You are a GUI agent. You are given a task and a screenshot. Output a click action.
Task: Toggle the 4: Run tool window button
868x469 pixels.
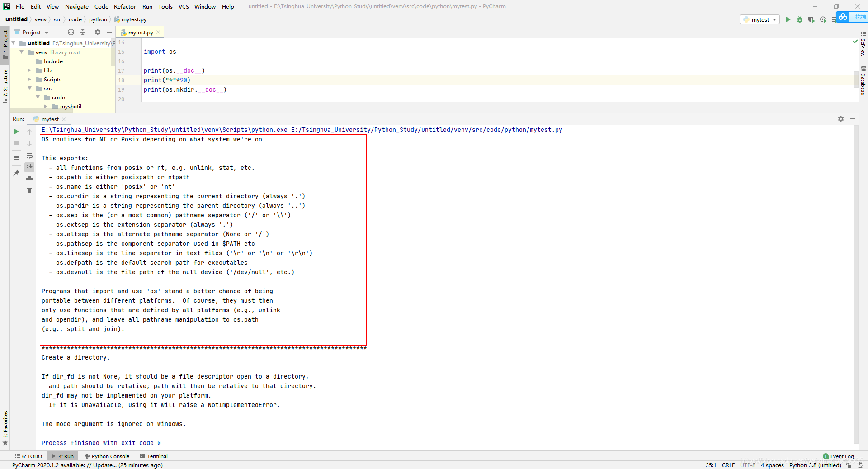click(63, 456)
